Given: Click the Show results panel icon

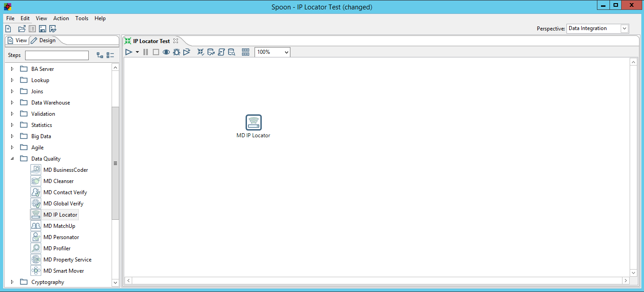Looking at the screenshot, I should point(245,52).
